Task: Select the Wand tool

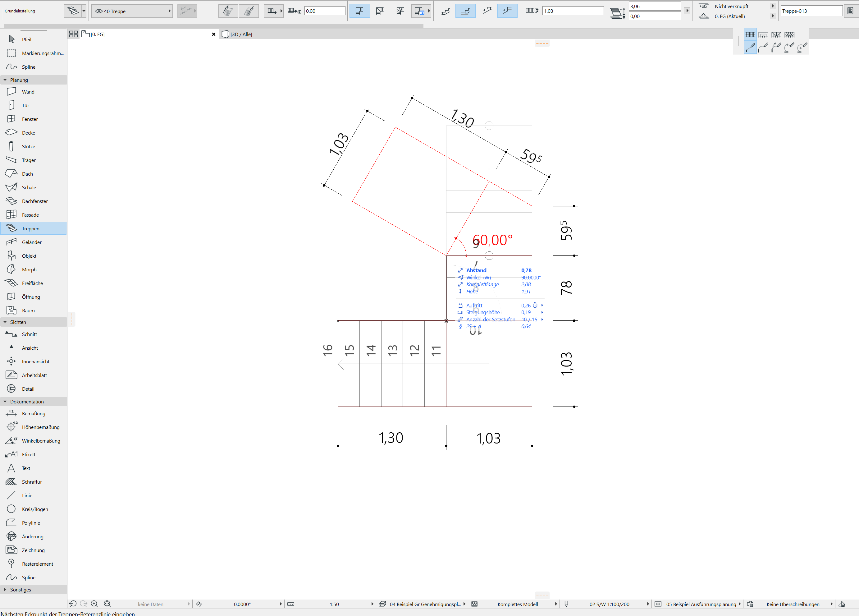Action: click(28, 92)
